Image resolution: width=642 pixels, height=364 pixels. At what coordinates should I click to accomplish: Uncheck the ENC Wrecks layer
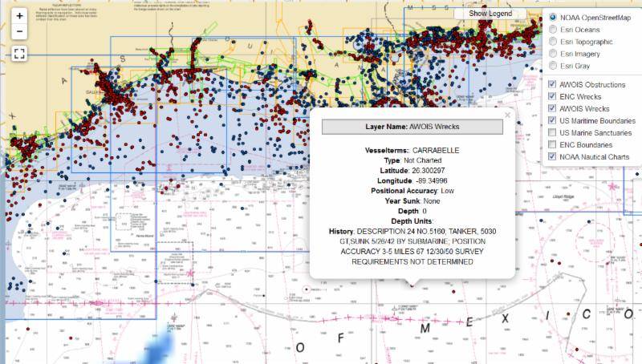[x=552, y=96]
